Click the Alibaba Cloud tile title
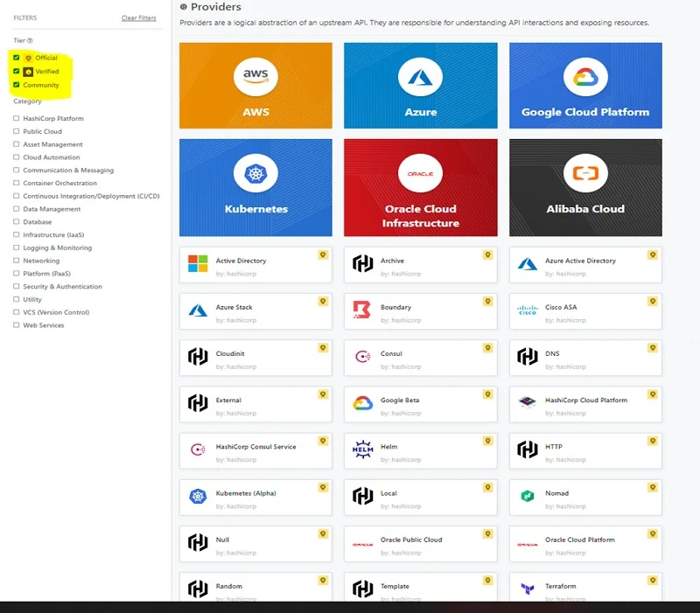 [585, 209]
